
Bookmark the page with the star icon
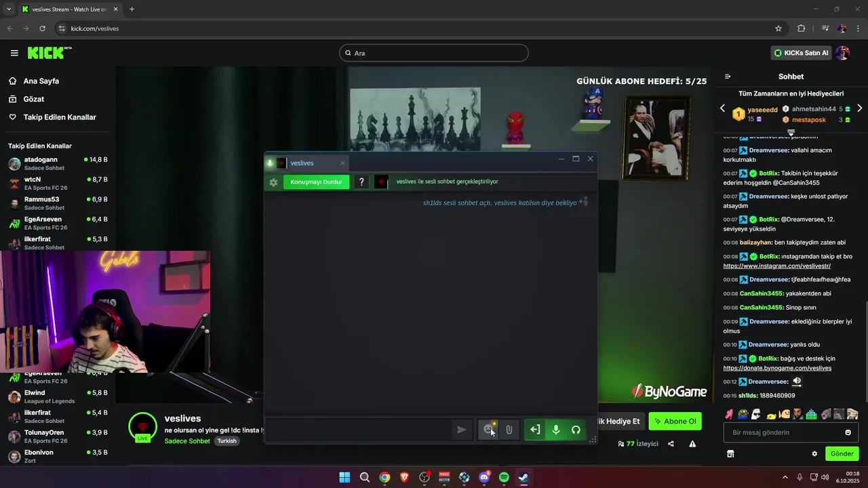click(778, 28)
